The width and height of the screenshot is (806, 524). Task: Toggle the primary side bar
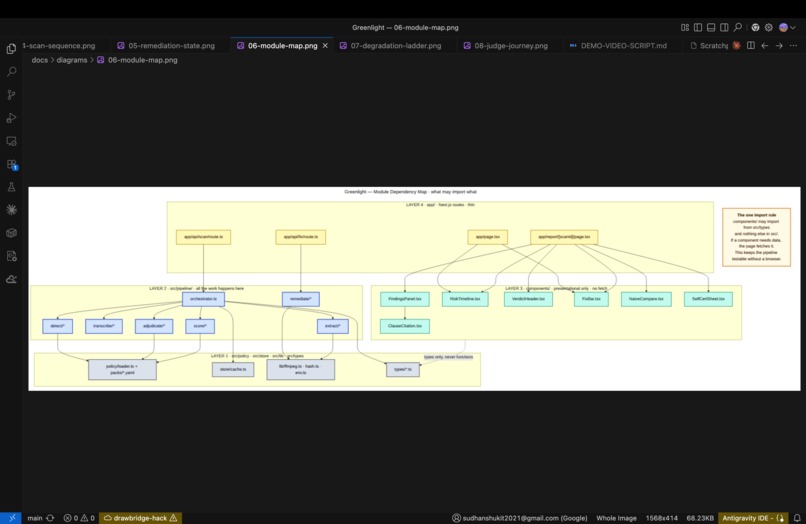(x=698, y=28)
